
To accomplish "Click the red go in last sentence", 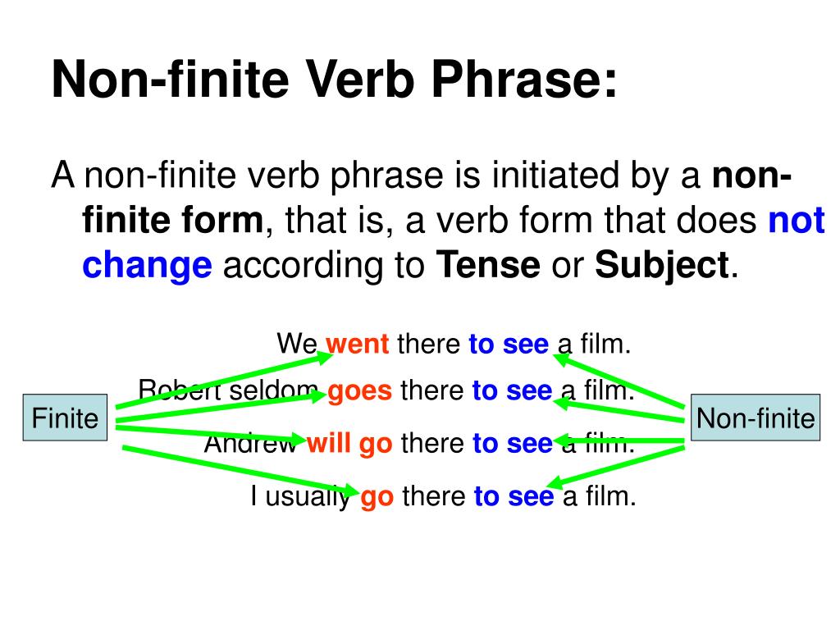I will click(x=377, y=496).
